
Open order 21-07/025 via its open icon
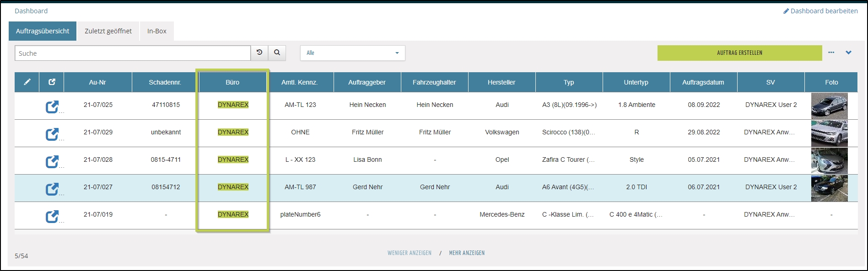coord(52,106)
